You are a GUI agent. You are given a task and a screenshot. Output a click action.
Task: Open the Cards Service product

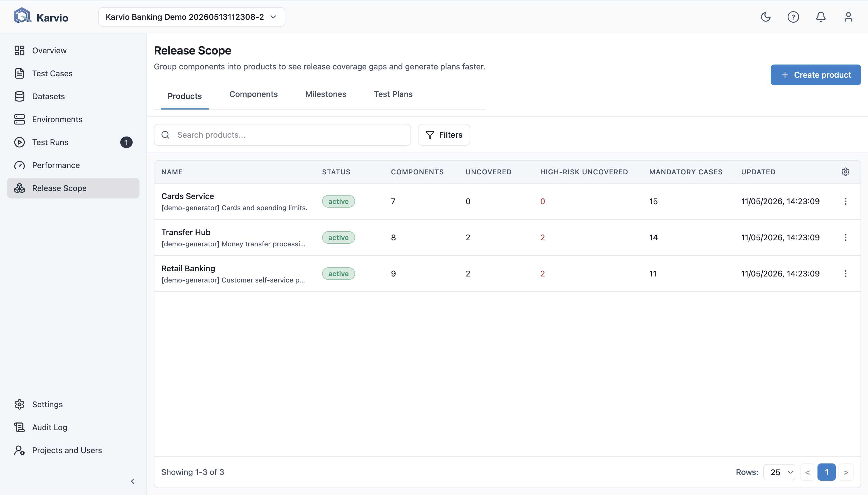187,196
